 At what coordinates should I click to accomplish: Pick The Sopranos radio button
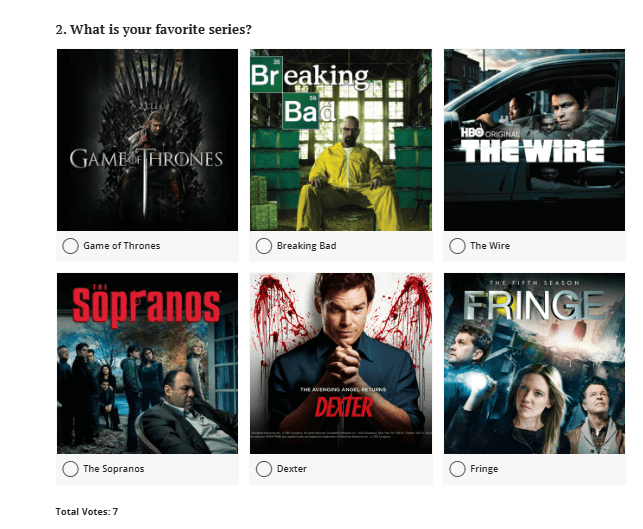(x=70, y=469)
